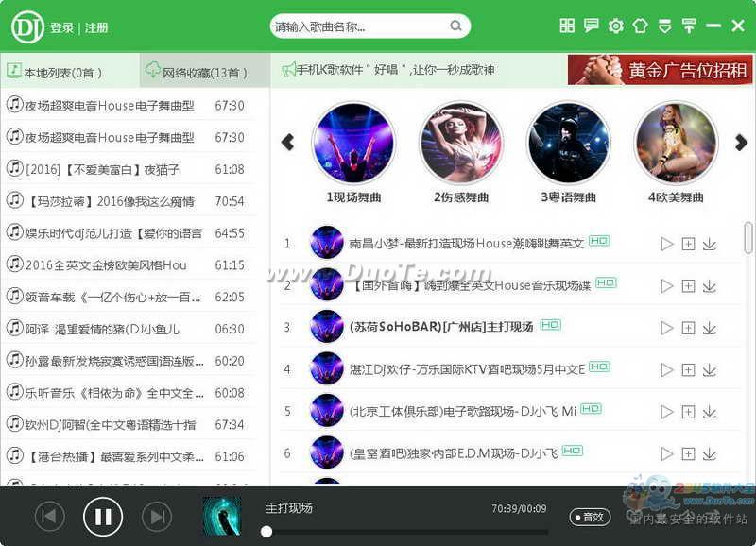Image resolution: width=756 pixels, height=546 pixels.
Task: Select 孙露最新发烧寂寞诱惑 in playlist
Action: (x=129, y=361)
